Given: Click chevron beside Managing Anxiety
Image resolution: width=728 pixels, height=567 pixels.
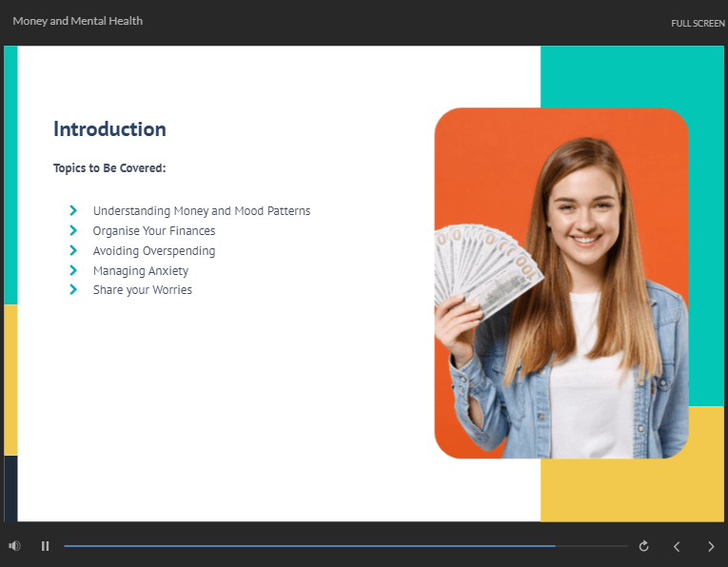Looking at the screenshot, I should (73, 270).
